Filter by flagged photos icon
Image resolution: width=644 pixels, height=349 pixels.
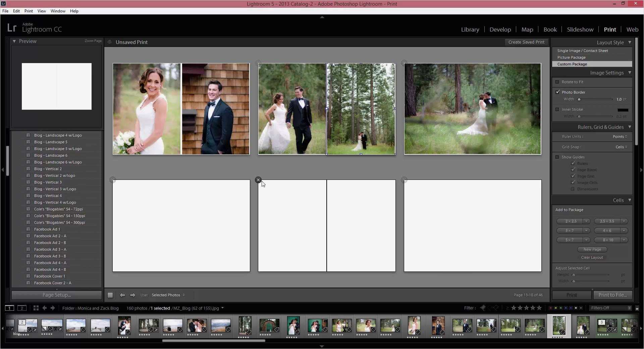[483, 308]
